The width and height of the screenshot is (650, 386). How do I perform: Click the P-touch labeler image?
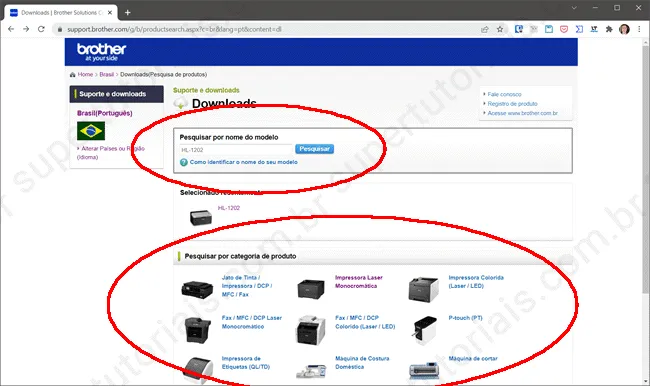(x=424, y=330)
